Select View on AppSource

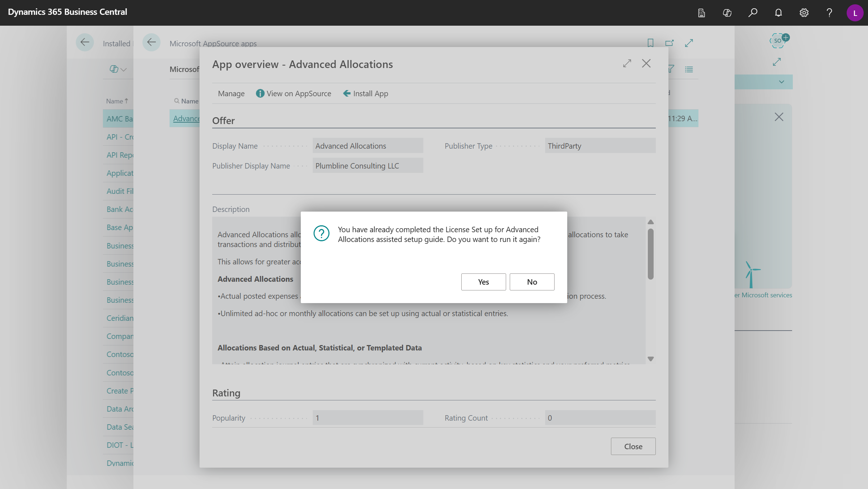[294, 93]
